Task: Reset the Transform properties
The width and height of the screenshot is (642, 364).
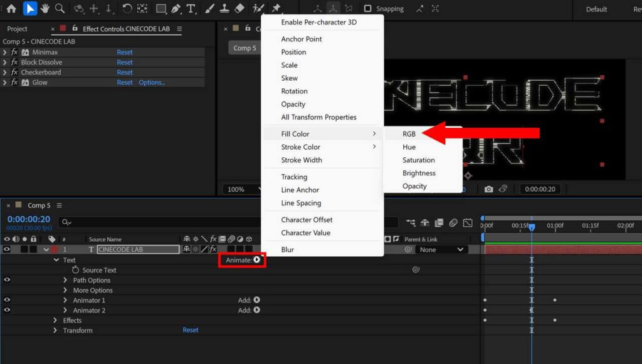Action: (x=191, y=330)
